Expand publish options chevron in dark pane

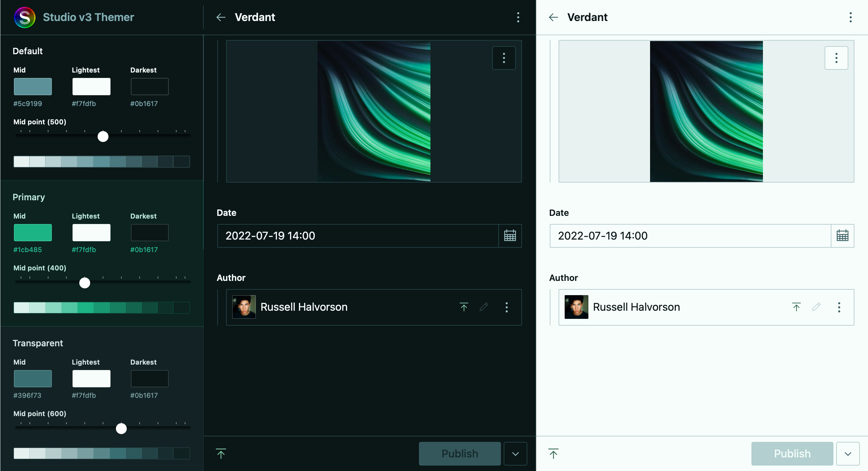515,454
